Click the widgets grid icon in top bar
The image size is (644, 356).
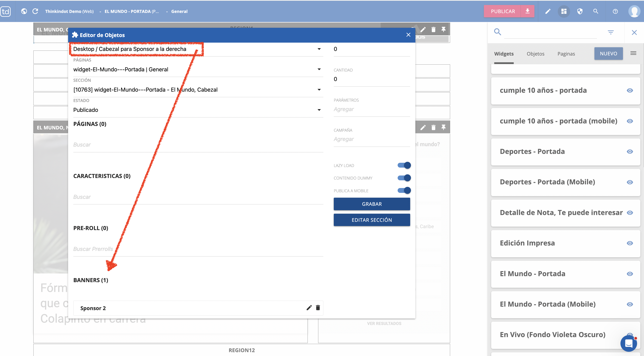pos(564,11)
